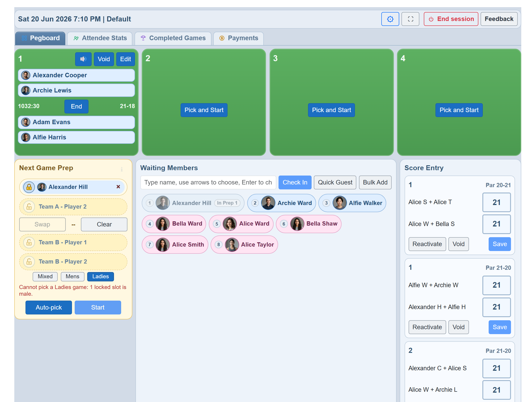
Task: Void the game on court 1
Action: [x=104, y=59]
